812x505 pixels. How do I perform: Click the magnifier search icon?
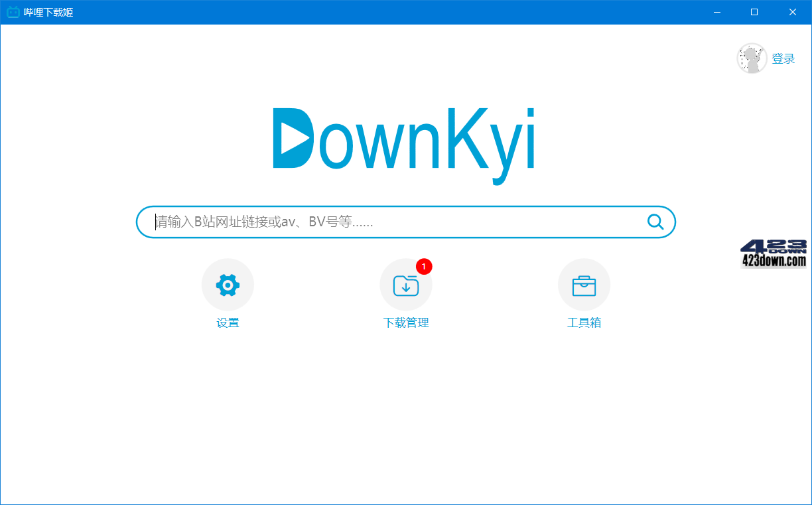[x=655, y=222]
